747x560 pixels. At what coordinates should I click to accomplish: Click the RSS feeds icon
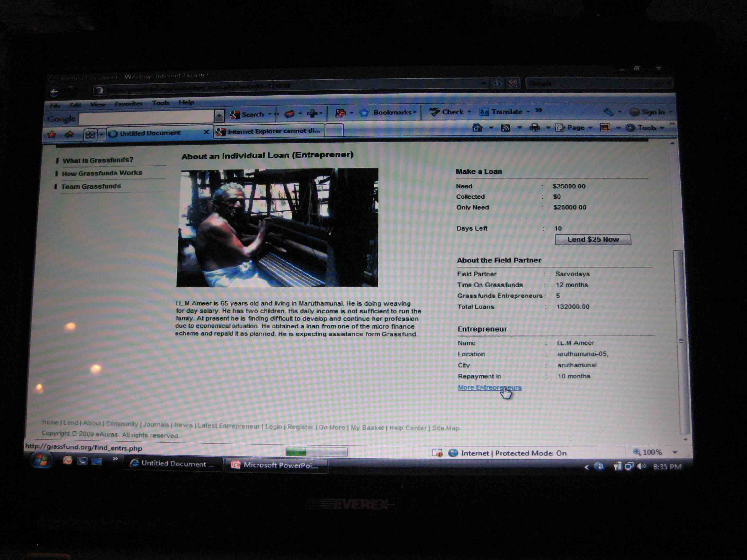506,128
